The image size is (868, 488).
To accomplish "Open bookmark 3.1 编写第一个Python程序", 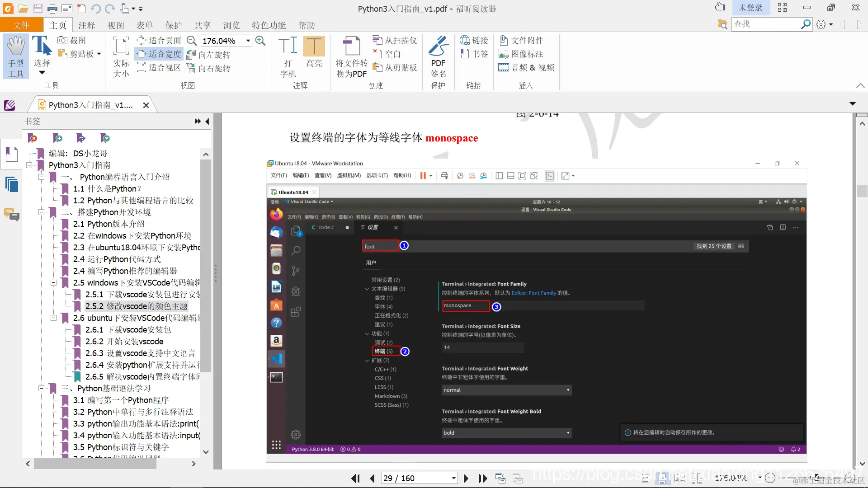I will [x=121, y=400].
